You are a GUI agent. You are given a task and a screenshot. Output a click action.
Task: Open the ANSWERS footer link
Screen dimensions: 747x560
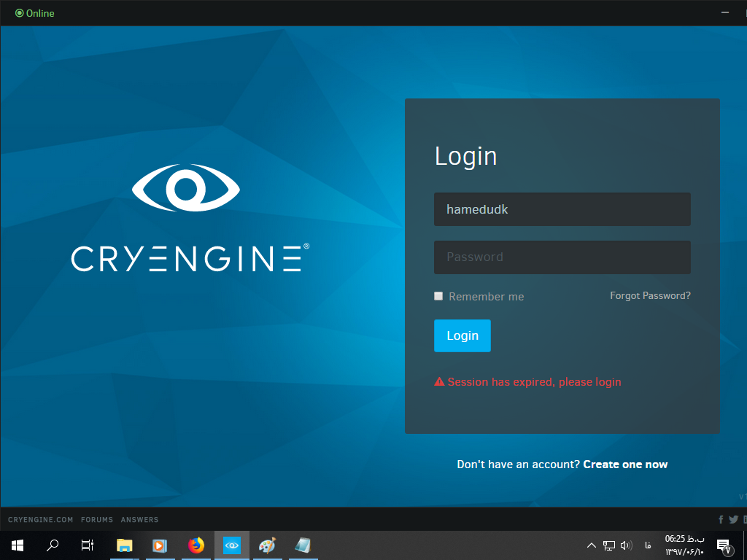point(139,519)
